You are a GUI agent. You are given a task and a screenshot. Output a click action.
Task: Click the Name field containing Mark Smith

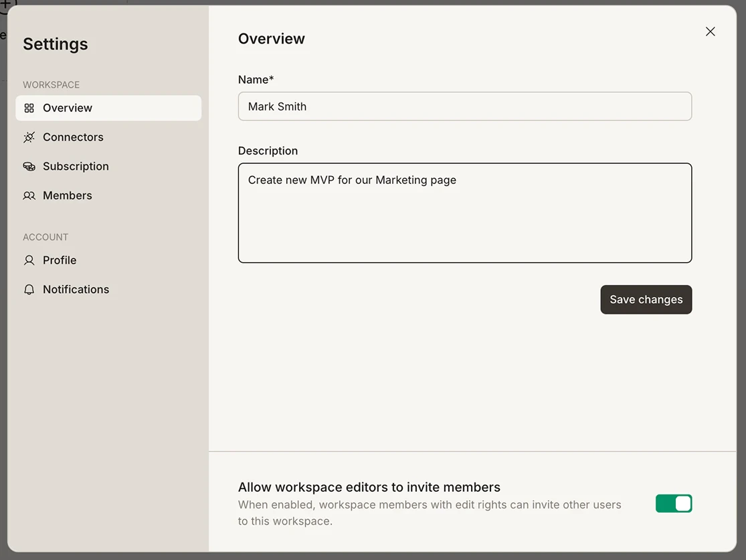(x=464, y=106)
